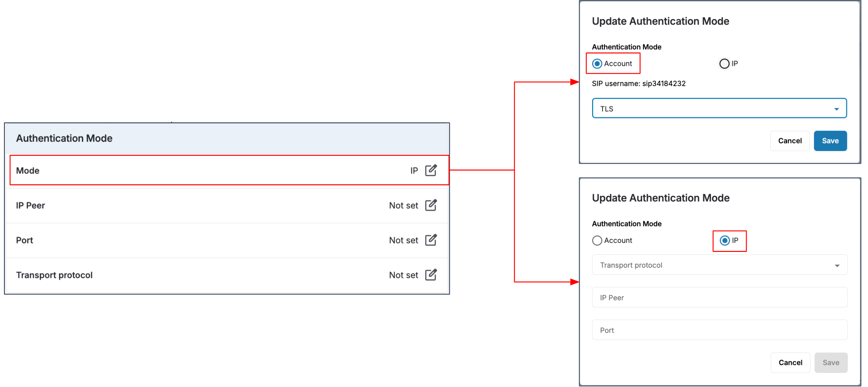The height and width of the screenshot is (387, 868).
Task: Select Account radio in lower dialog
Action: click(x=597, y=240)
